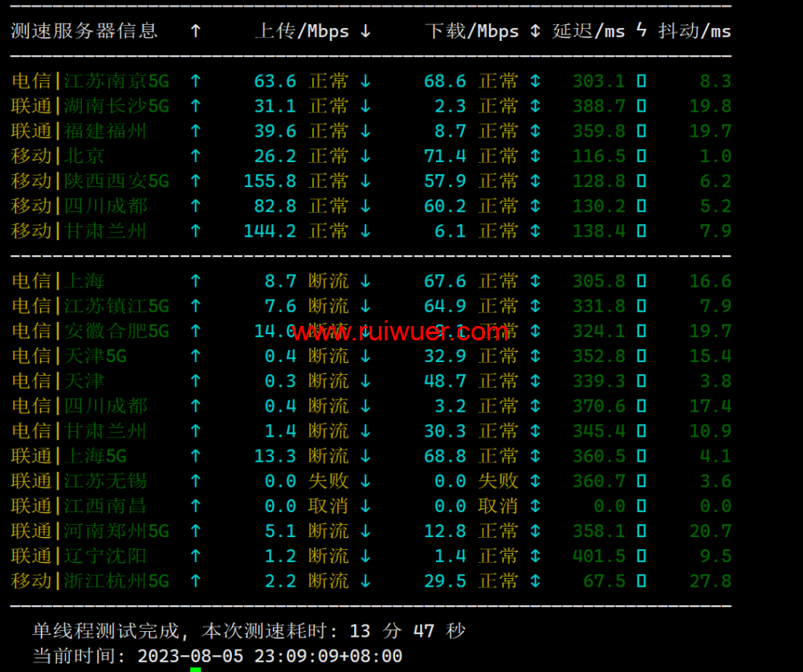Click the 155.8 upload value for 陕西西安5G
The image size is (803, 672).
point(270,181)
